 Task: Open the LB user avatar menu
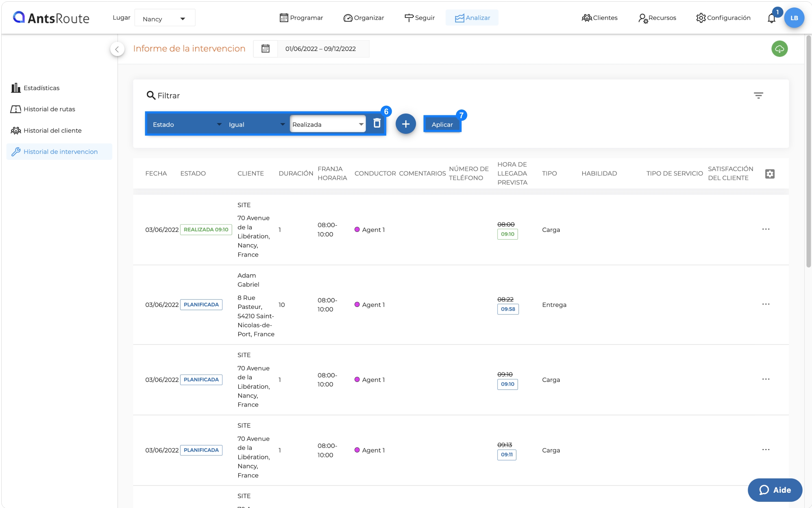pos(794,18)
